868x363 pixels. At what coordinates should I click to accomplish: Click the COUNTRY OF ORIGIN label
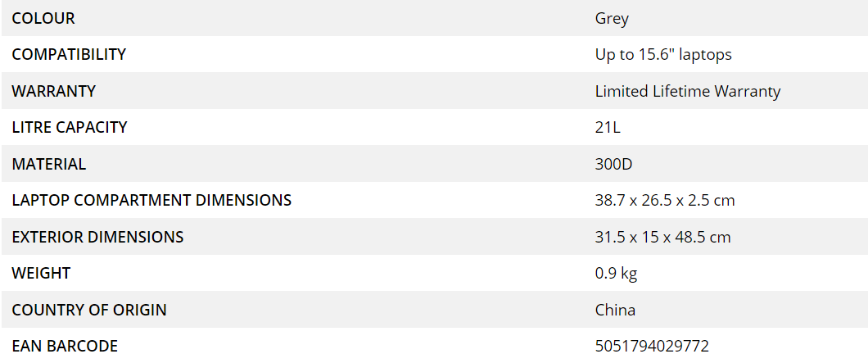pyautogui.click(x=89, y=310)
